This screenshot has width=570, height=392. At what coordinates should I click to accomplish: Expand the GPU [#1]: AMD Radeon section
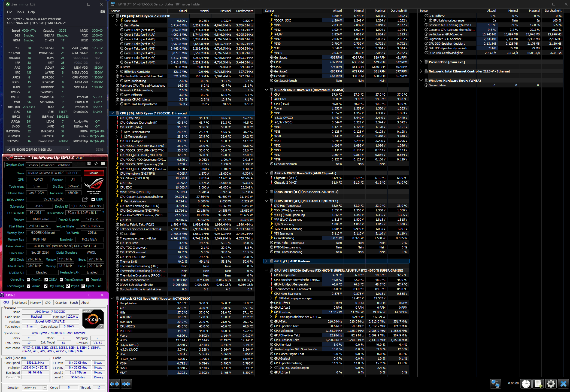(266, 261)
